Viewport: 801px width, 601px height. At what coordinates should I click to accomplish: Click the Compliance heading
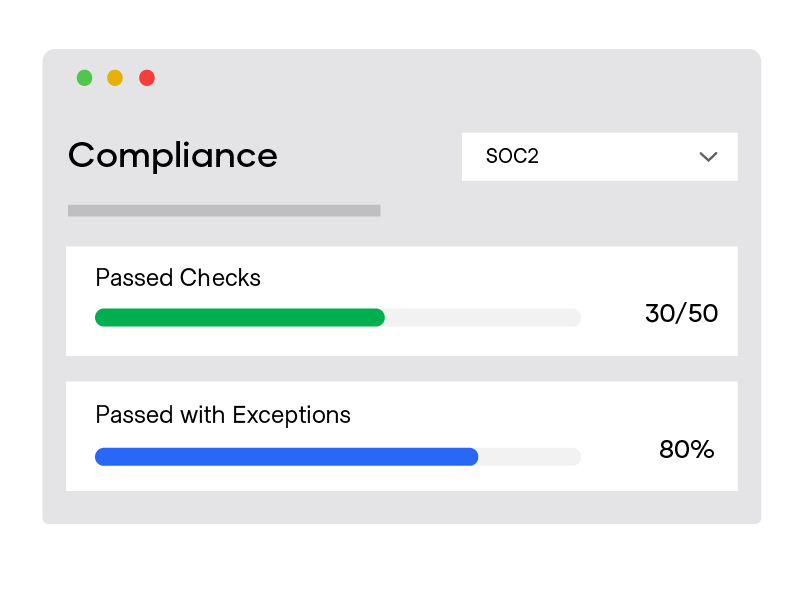[173, 156]
